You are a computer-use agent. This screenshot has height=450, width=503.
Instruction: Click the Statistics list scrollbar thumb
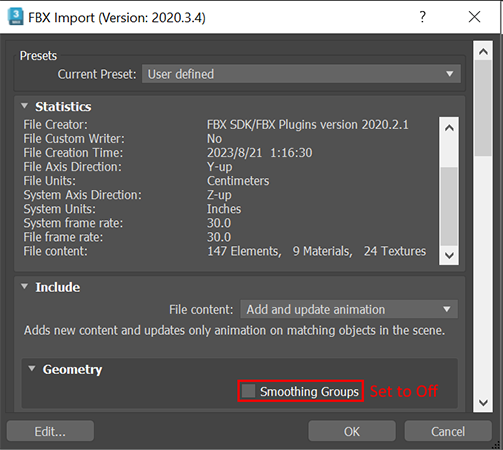click(449, 207)
